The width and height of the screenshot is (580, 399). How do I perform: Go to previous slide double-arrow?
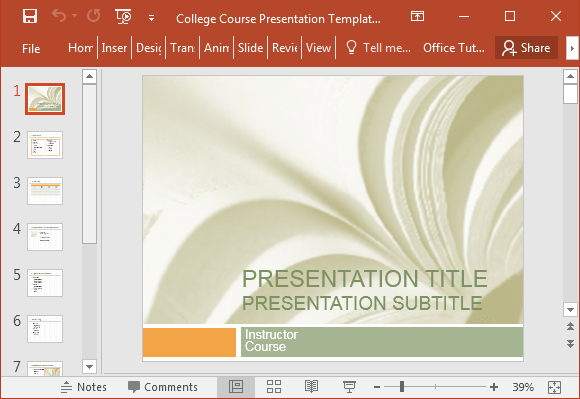570,326
